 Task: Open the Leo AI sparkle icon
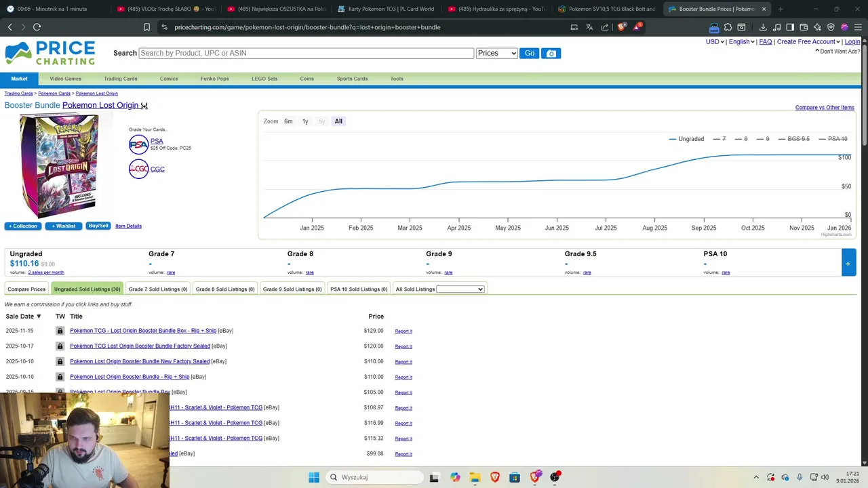click(x=817, y=27)
